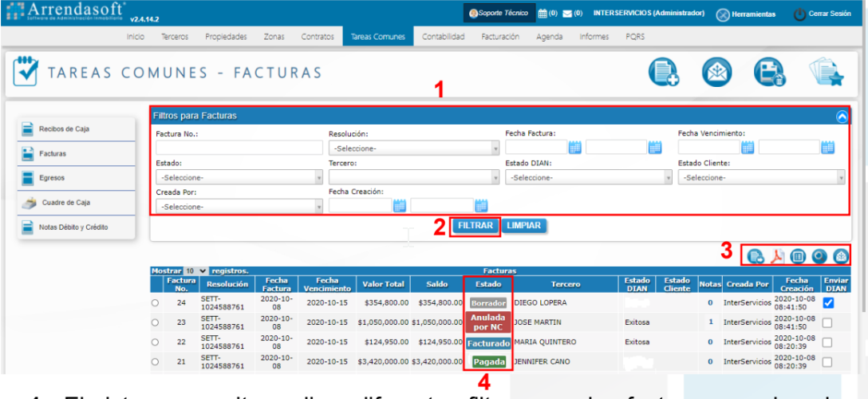The image size is (868, 399).
Task: Uncheck Enviar DIAN for Diego Lopera invoice
Action: [829, 303]
